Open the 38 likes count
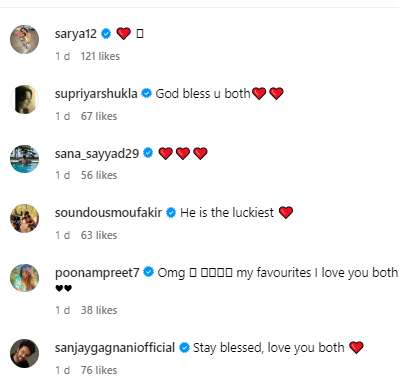This screenshot has width=399, height=382. click(99, 310)
